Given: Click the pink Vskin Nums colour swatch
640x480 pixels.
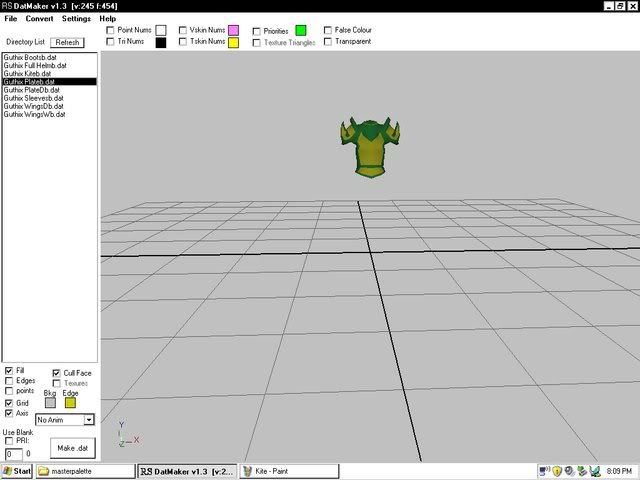Looking at the screenshot, I should tap(233, 31).
